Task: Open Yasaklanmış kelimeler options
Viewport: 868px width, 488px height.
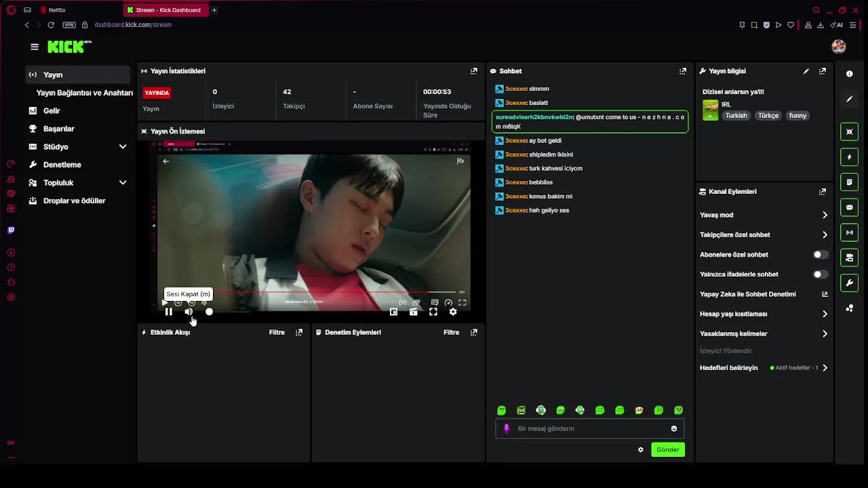Action: [x=764, y=334]
